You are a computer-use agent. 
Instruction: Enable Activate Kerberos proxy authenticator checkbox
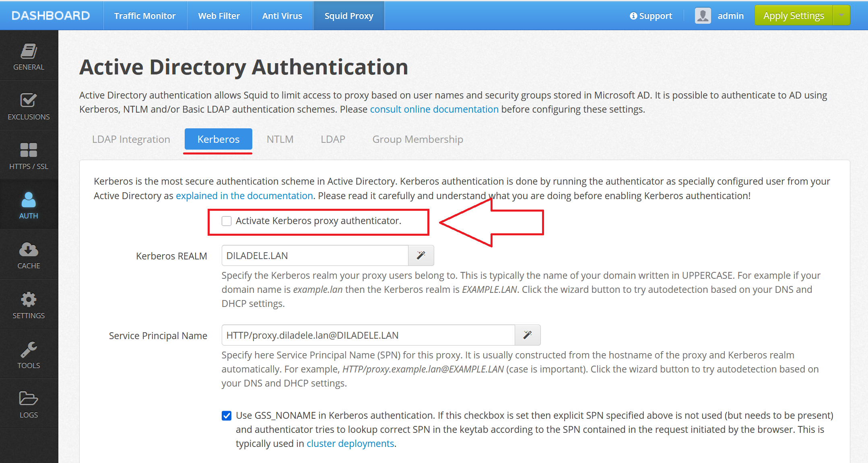(x=227, y=221)
